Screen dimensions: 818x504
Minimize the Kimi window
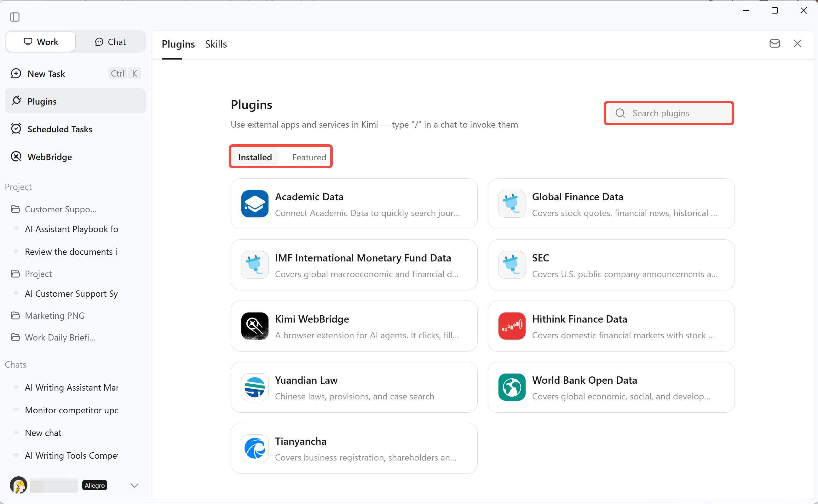(746, 11)
